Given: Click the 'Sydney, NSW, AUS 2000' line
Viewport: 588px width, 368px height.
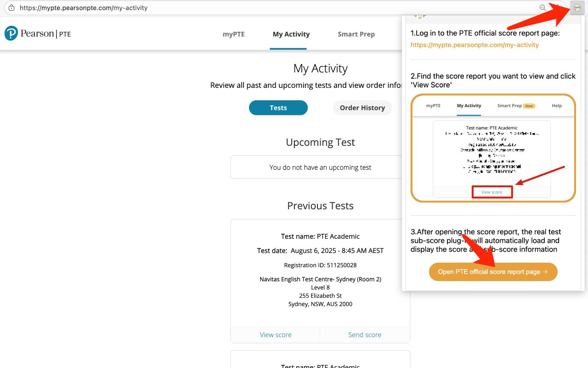Looking at the screenshot, I should pos(320,304).
